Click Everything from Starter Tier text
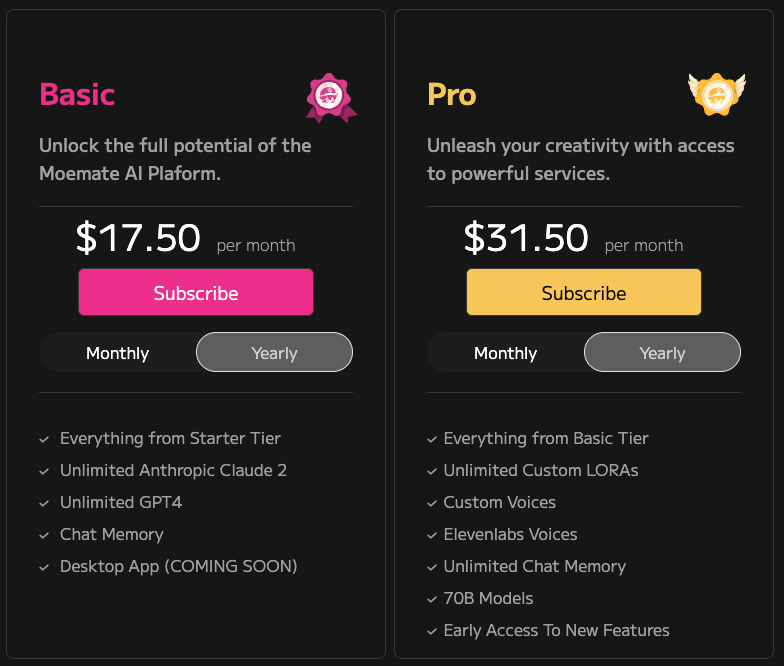This screenshot has width=784, height=666. coord(170,438)
